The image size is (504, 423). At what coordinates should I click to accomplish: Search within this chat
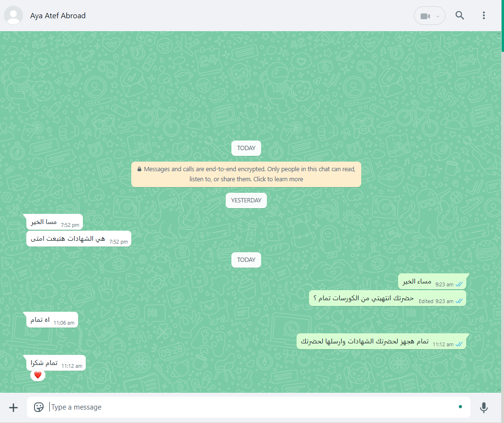(459, 15)
